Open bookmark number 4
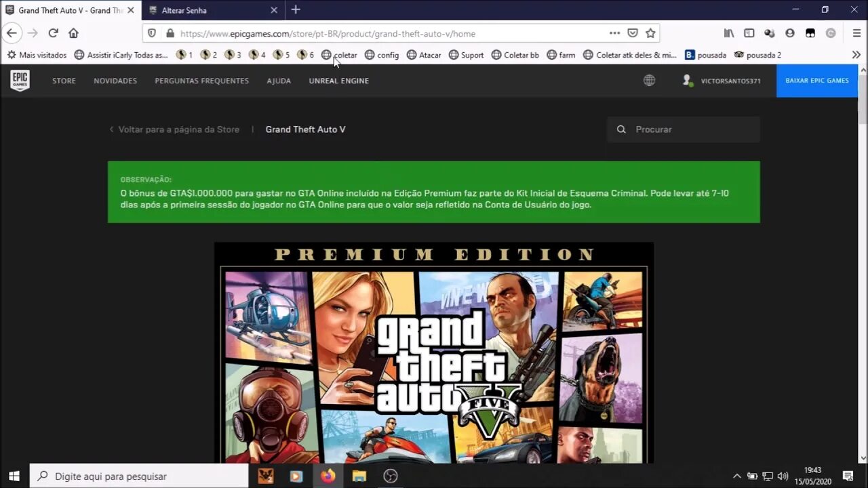This screenshot has width=868, height=488. [x=258, y=55]
